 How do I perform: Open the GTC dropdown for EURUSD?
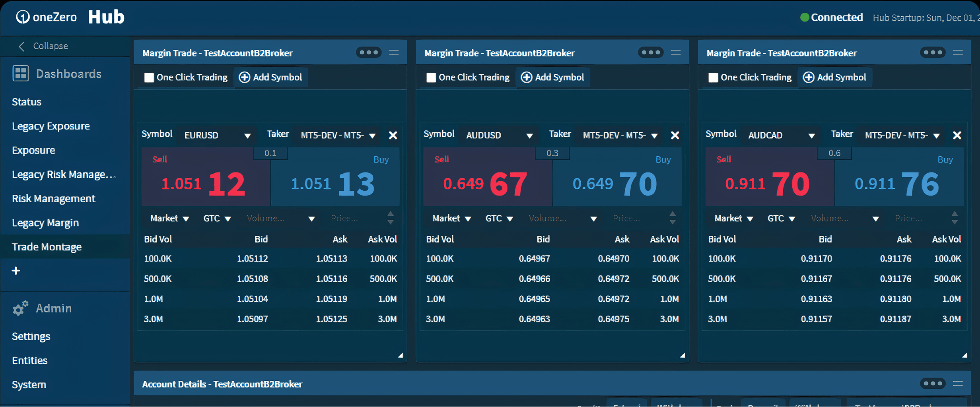(x=217, y=219)
